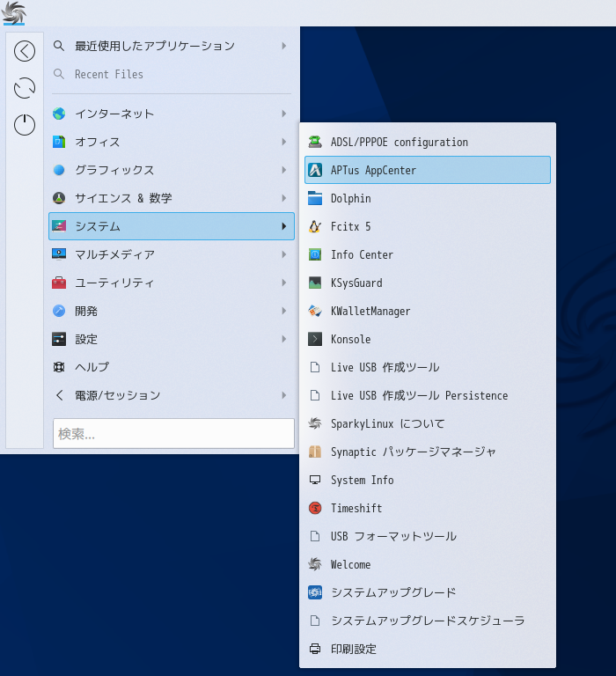The image size is (616, 676).
Task: Open the 設定 category
Action: point(172,339)
